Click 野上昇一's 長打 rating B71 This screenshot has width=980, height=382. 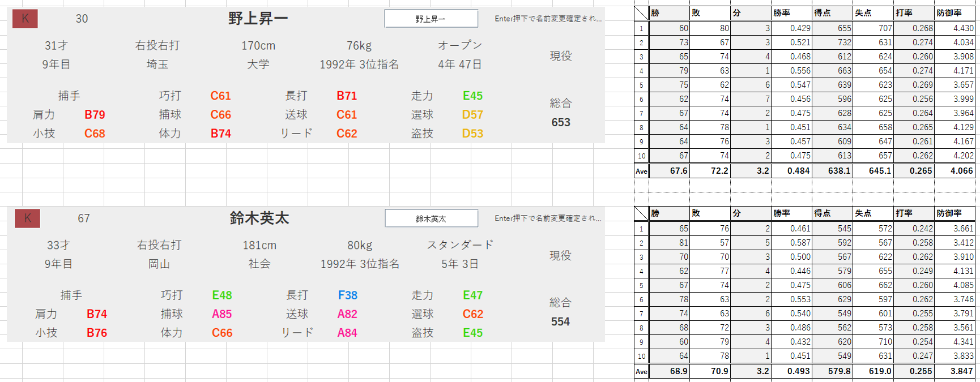click(x=347, y=96)
